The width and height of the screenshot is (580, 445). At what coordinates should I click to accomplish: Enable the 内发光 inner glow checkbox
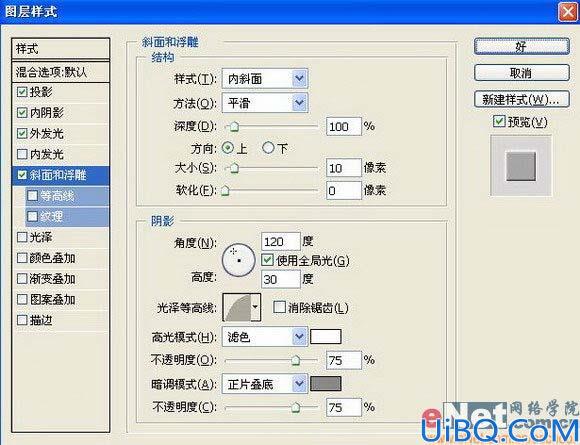pyautogui.click(x=22, y=154)
